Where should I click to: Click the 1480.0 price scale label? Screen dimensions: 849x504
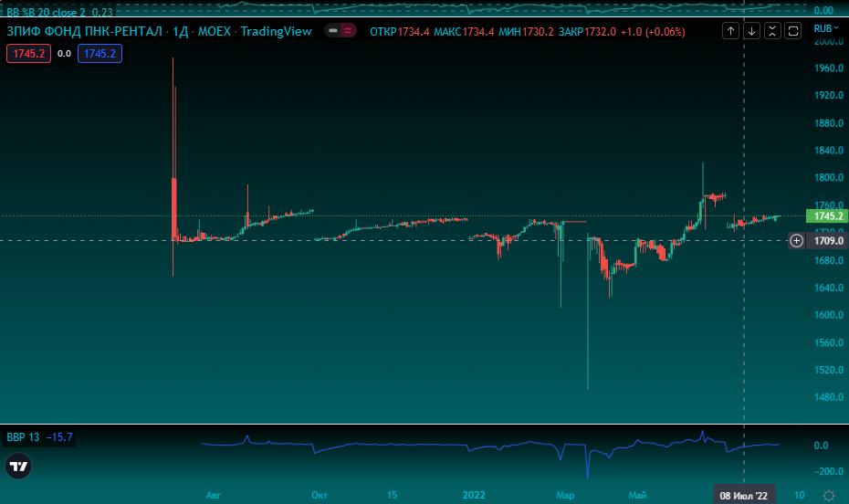(x=829, y=397)
